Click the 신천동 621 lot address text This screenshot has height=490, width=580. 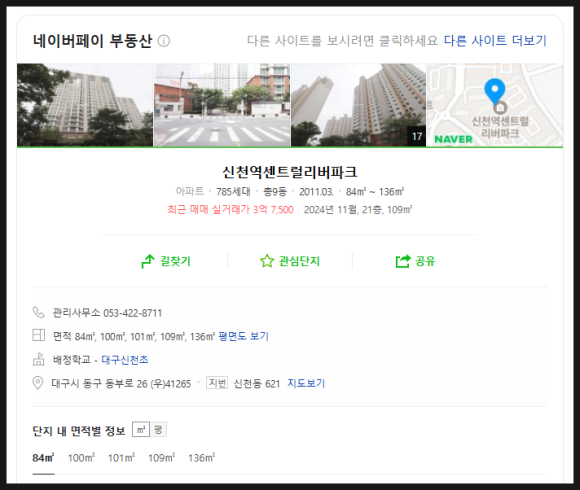(x=257, y=383)
